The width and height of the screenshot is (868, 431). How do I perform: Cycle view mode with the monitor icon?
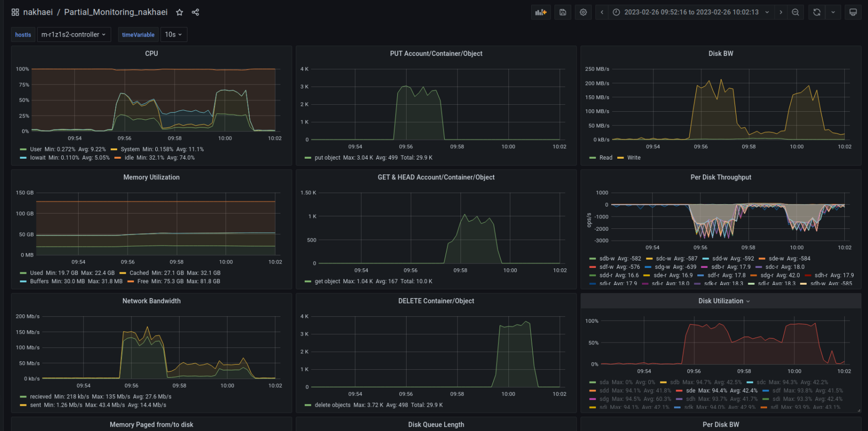click(x=853, y=12)
